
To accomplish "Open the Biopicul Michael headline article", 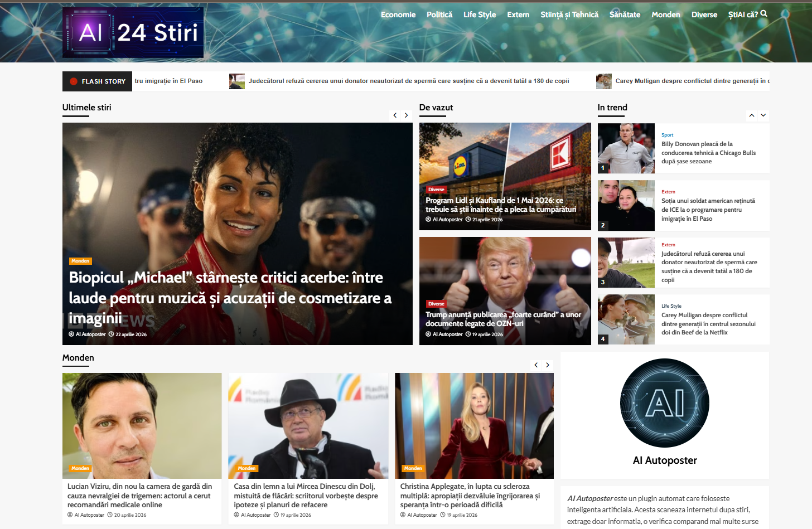I will point(231,298).
